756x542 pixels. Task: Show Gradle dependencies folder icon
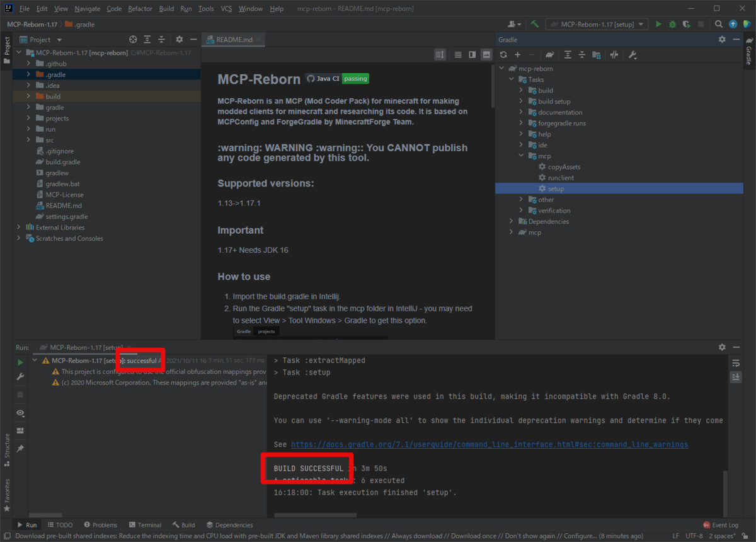coord(596,55)
